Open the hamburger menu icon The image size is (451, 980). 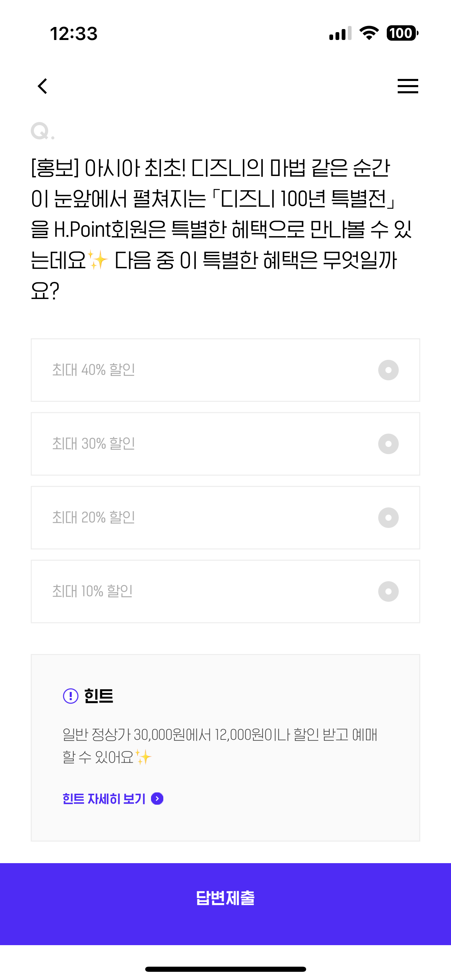(x=408, y=86)
